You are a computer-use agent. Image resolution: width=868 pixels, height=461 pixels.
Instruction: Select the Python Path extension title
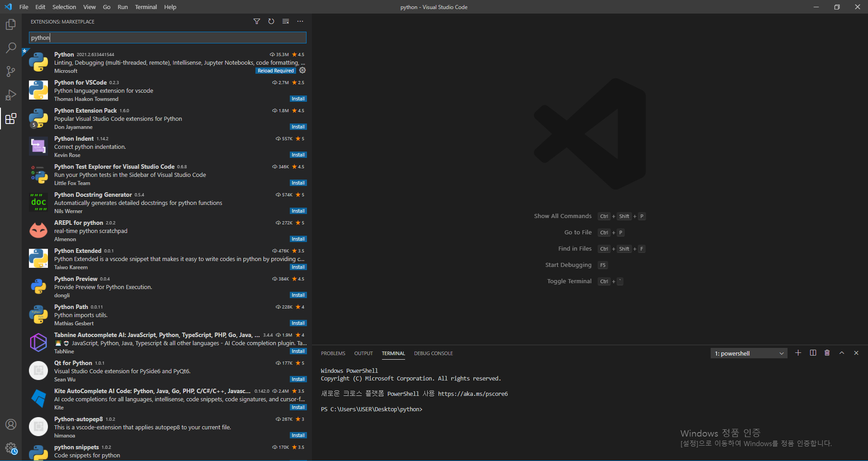point(71,307)
